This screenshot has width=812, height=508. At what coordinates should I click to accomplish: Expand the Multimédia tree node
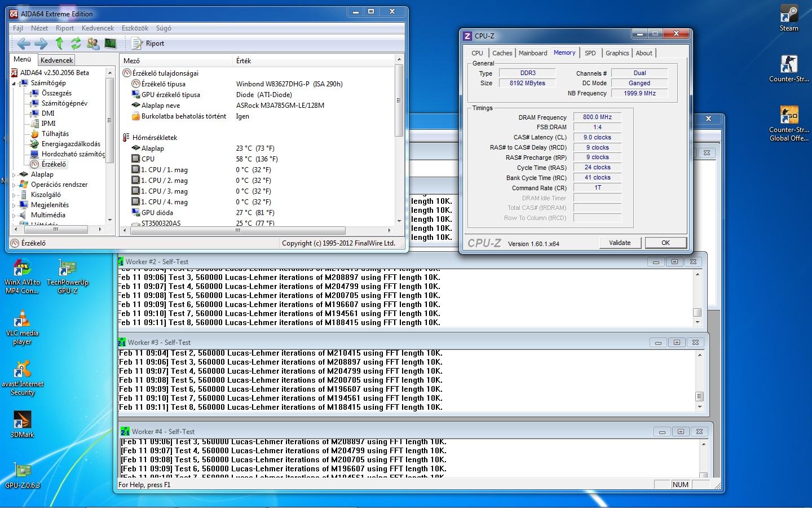point(14,215)
